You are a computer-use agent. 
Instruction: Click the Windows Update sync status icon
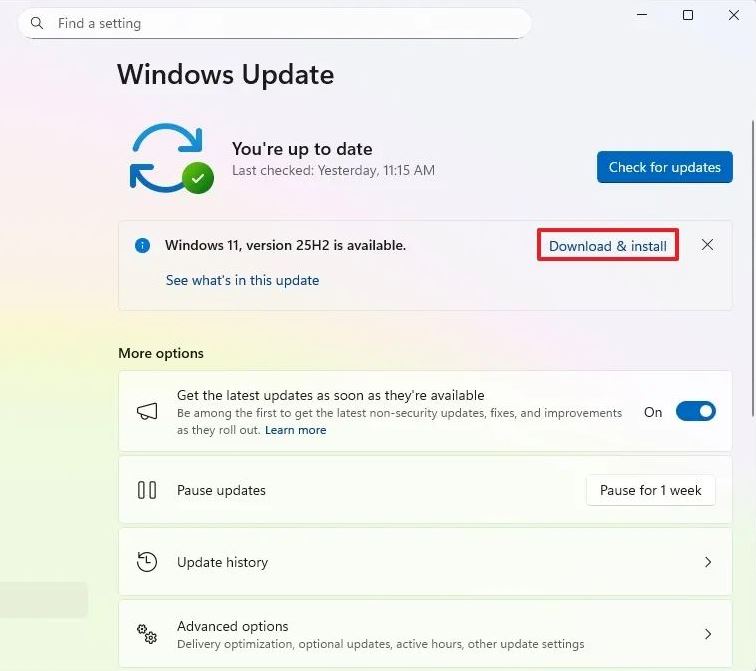[169, 158]
